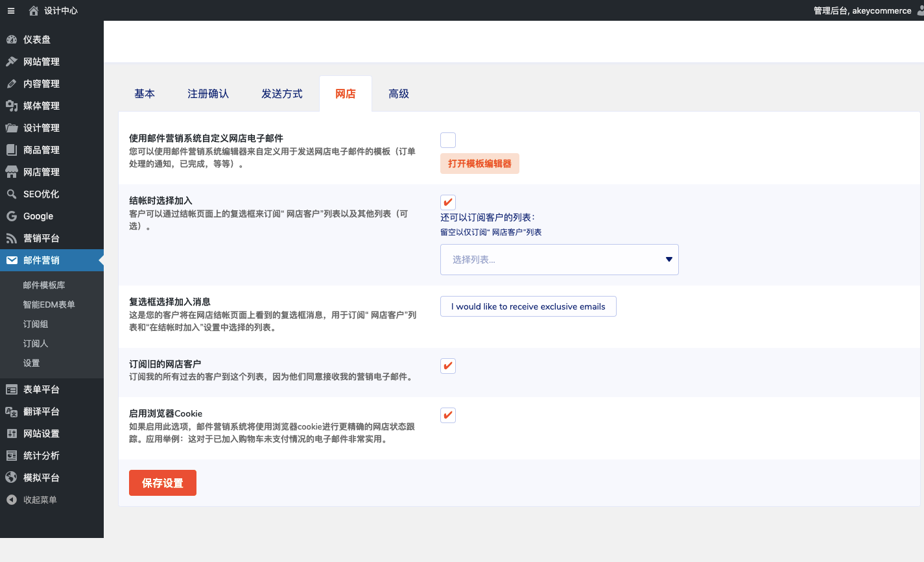Open the 营销平台 menu label
924x562 pixels.
pos(41,238)
